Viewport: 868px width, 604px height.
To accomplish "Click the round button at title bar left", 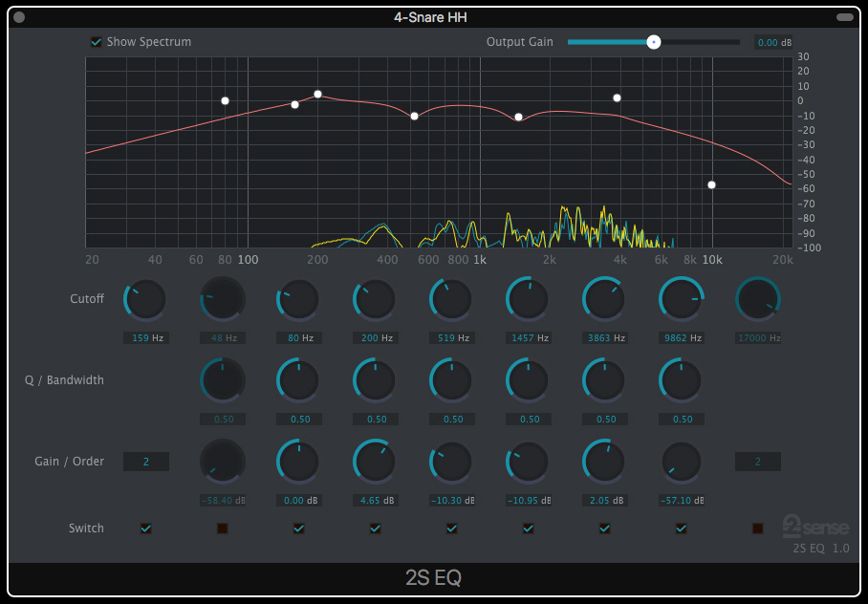I will (x=19, y=17).
